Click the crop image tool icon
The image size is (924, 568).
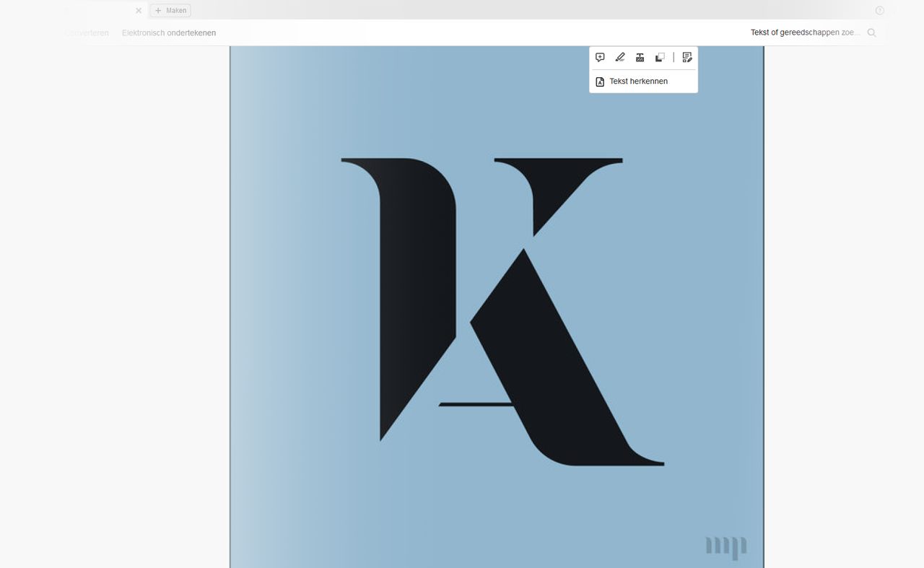[660, 58]
